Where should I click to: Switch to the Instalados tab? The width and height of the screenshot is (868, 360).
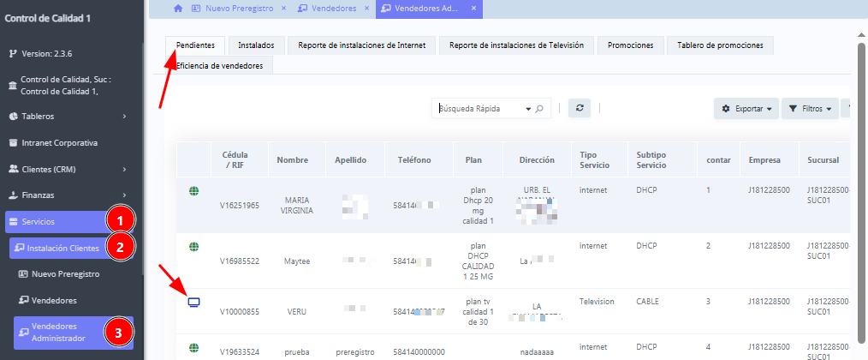256,45
